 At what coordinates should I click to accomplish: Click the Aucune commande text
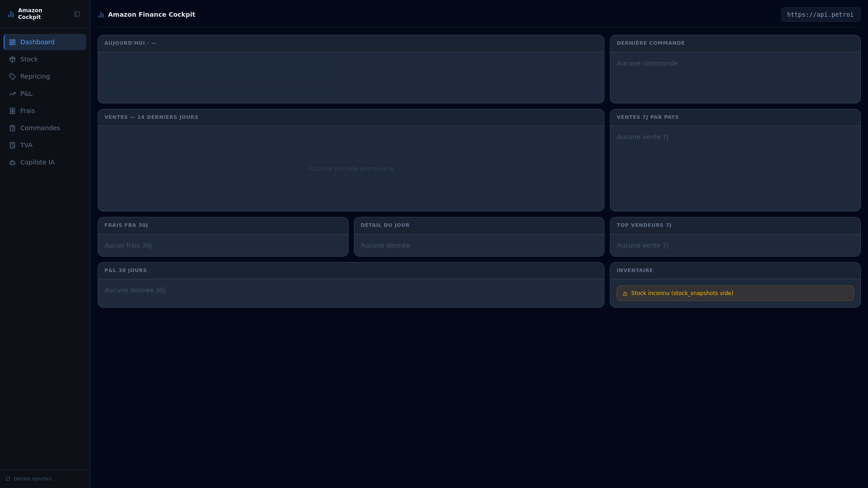point(647,63)
